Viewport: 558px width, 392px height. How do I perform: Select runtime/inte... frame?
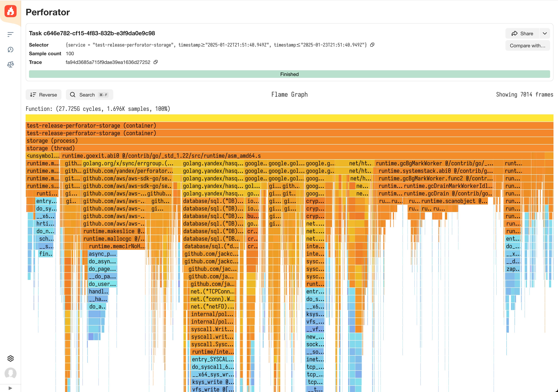[x=213, y=352]
